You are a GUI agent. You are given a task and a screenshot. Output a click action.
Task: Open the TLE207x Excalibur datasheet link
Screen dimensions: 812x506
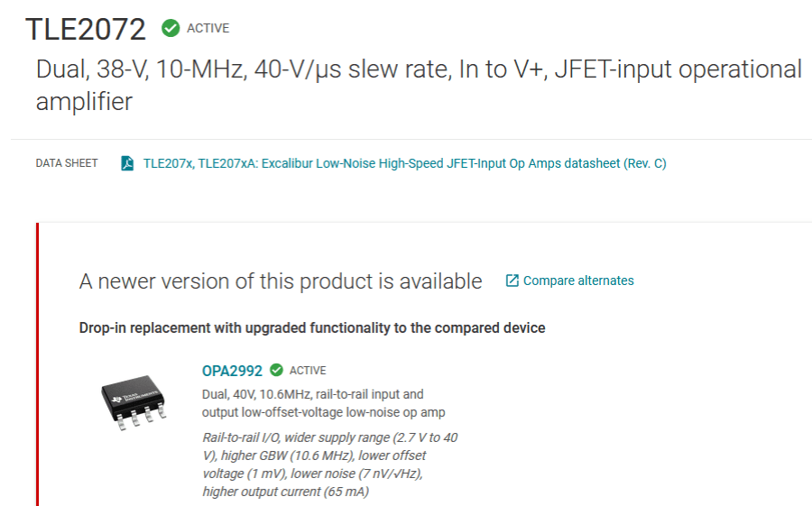point(404,163)
